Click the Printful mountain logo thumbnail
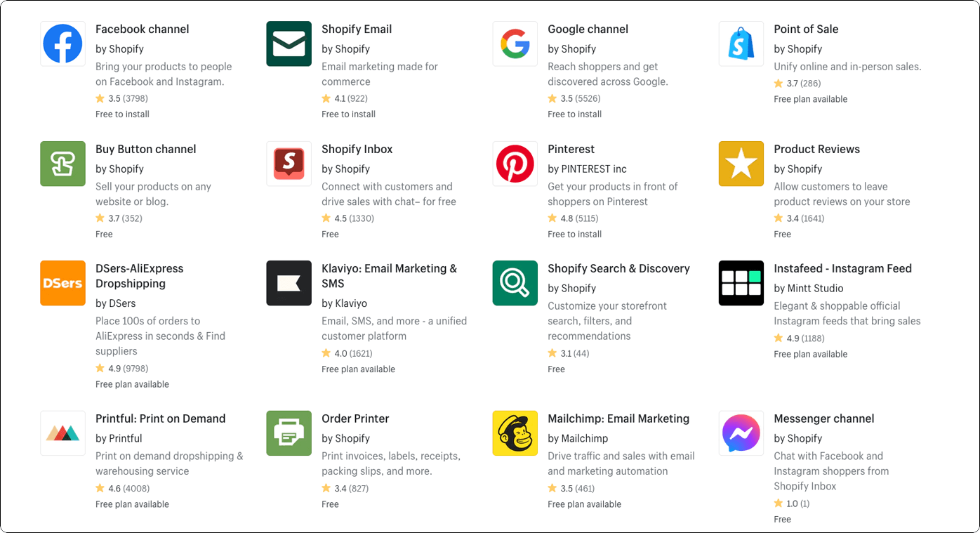 [x=62, y=433]
